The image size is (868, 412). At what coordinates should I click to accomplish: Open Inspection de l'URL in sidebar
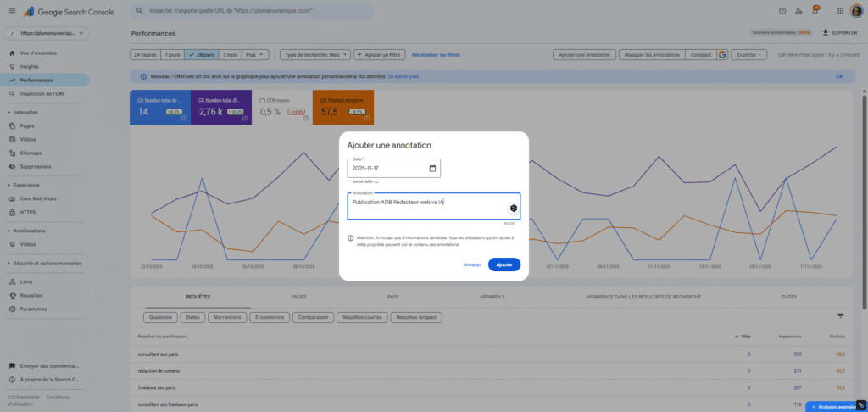point(42,92)
